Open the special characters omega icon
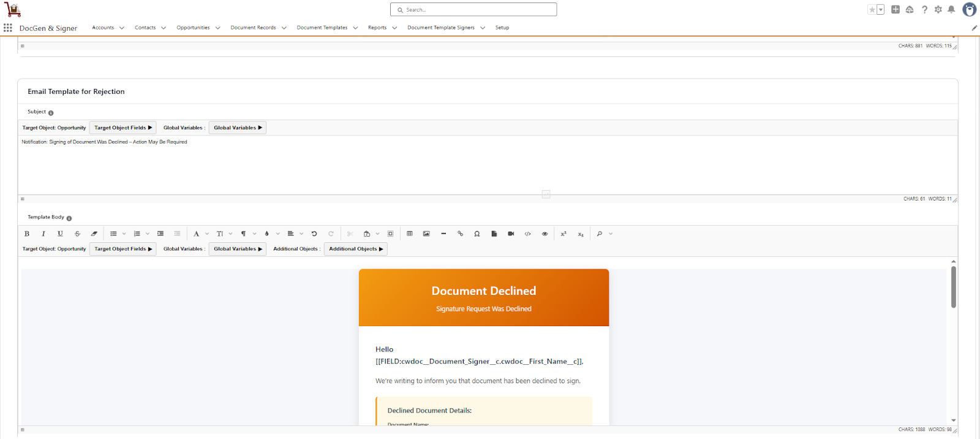The width and height of the screenshot is (980, 439). pyautogui.click(x=477, y=234)
